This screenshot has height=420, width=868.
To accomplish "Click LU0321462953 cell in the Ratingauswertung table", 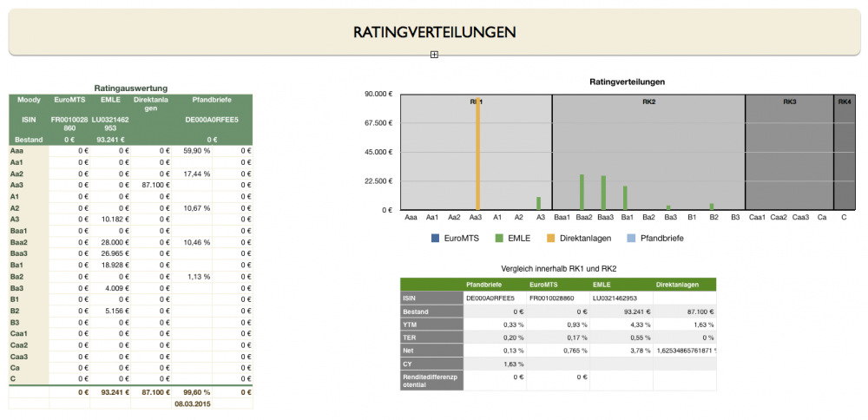I will click(x=110, y=123).
